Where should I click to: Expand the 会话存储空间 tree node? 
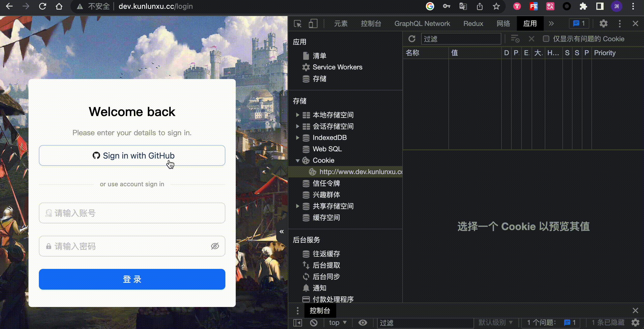click(x=298, y=126)
